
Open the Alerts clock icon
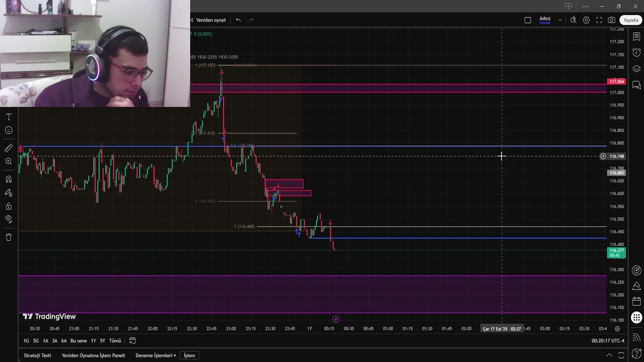point(636,52)
